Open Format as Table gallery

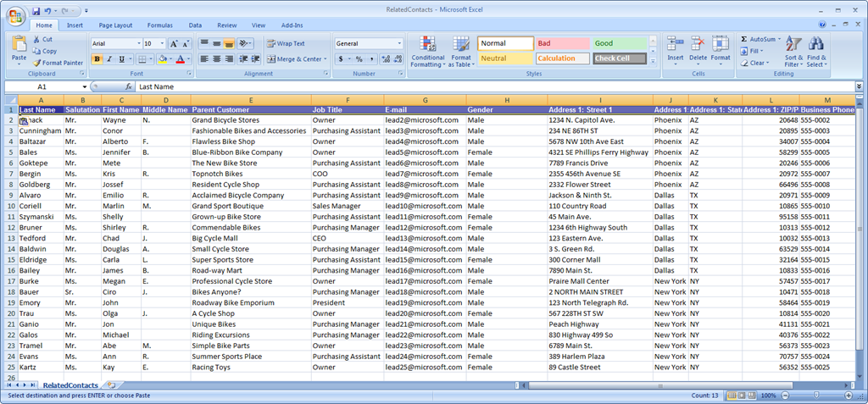tap(460, 52)
